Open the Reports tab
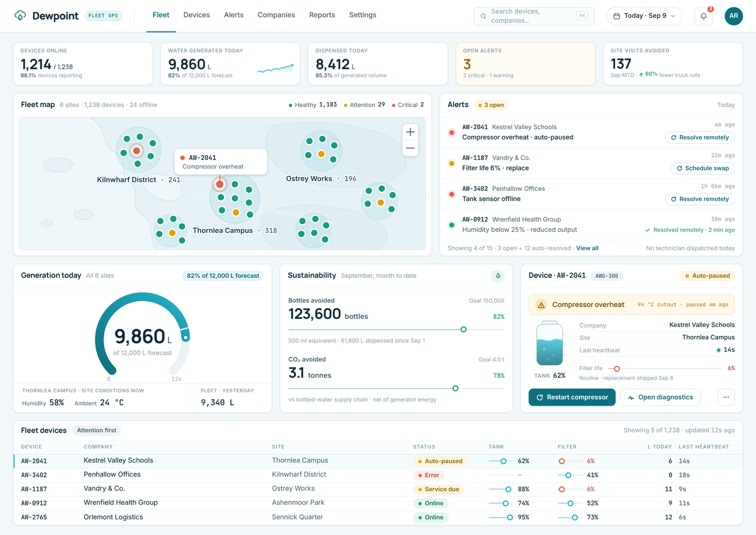The image size is (756, 535). [322, 15]
